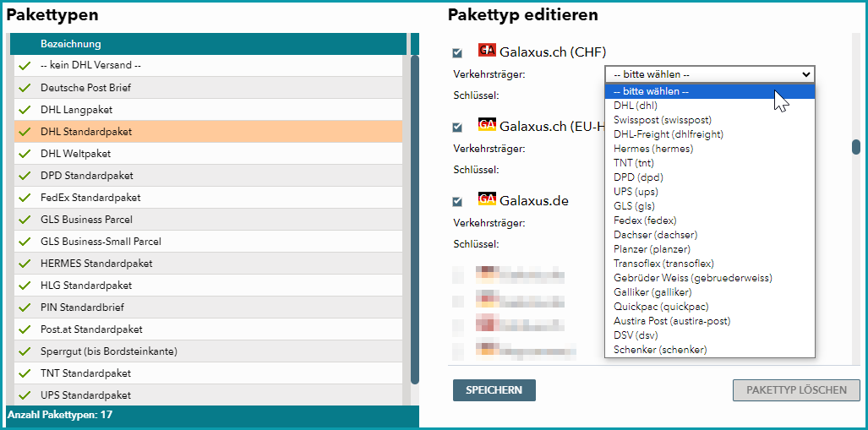Click the SPEICHERN button
Screen dimensions: 868x430
click(x=494, y=390)
